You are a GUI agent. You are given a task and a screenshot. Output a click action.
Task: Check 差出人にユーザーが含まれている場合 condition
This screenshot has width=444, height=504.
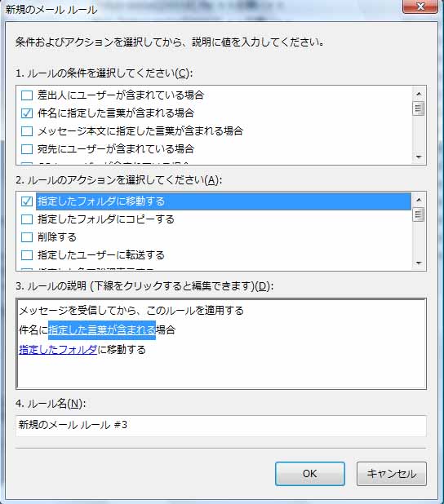click(x=27, y=95)
